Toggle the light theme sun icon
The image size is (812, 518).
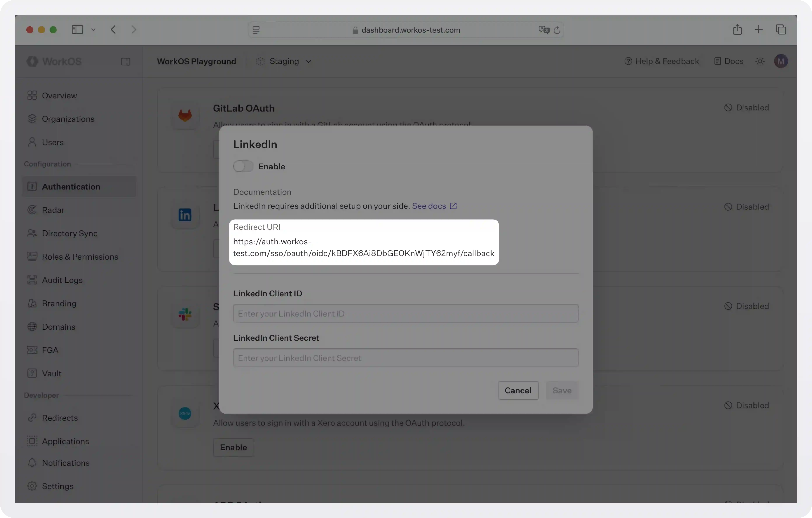pyautogui.click(x=760, y=61)
